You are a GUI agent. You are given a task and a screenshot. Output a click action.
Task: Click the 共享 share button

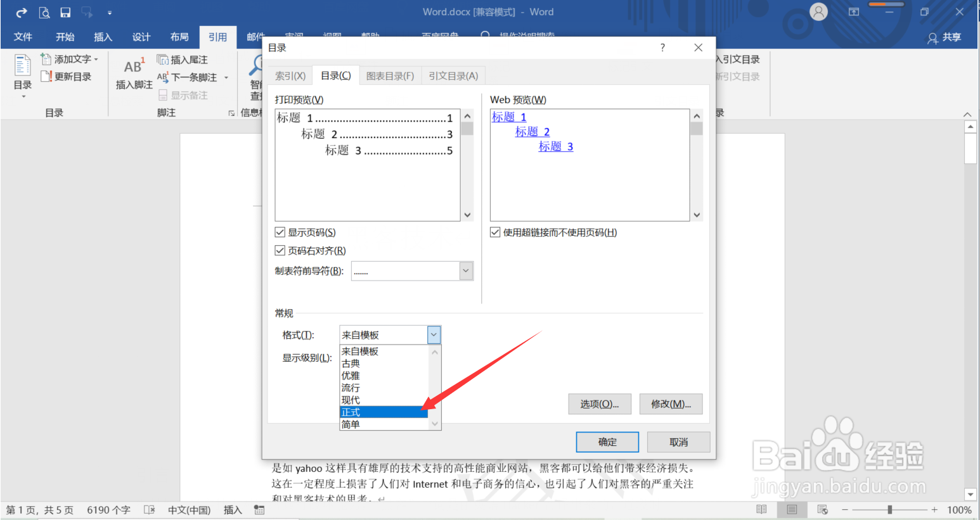(x=945, y=37)
